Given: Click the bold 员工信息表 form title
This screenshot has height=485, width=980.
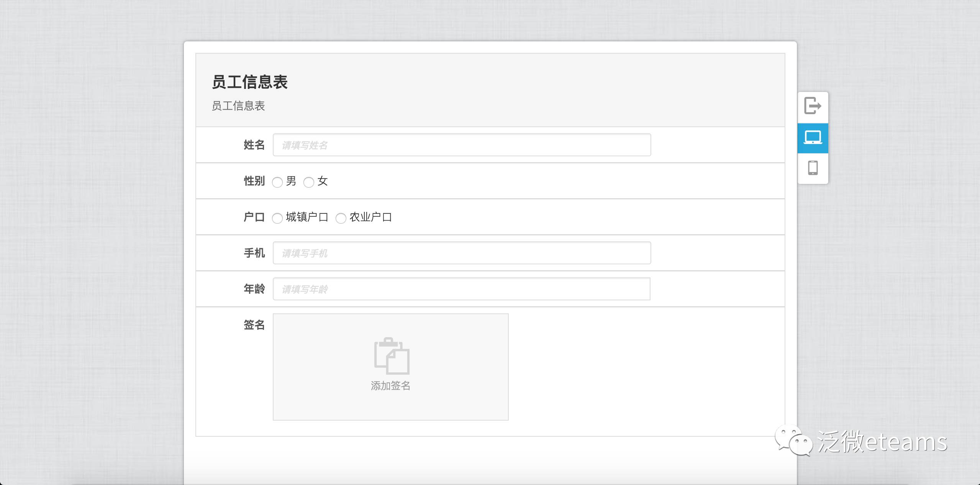Looking at the screenshot, I should tap(249, 82).
